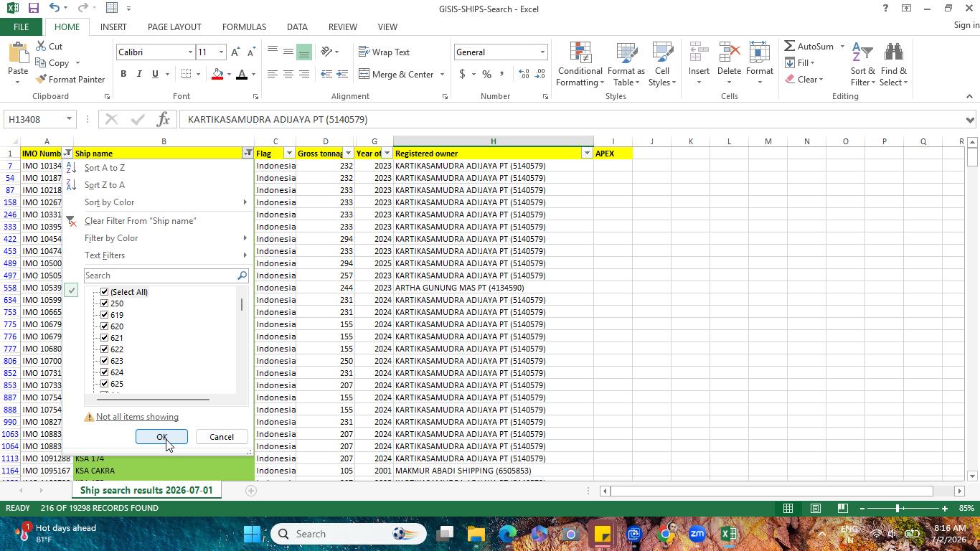Switch to the FORMULAS tab
This screenshot has height=551, width=980.
tap(244, 27)
